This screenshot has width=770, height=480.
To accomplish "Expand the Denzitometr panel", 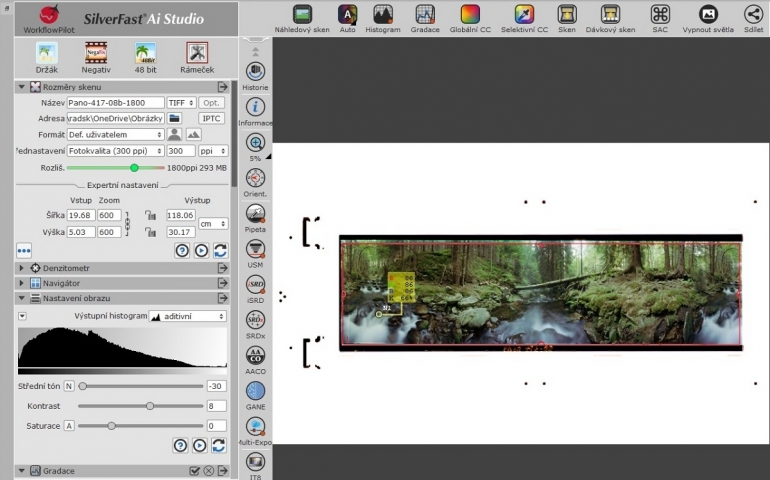I will [21, 268].
